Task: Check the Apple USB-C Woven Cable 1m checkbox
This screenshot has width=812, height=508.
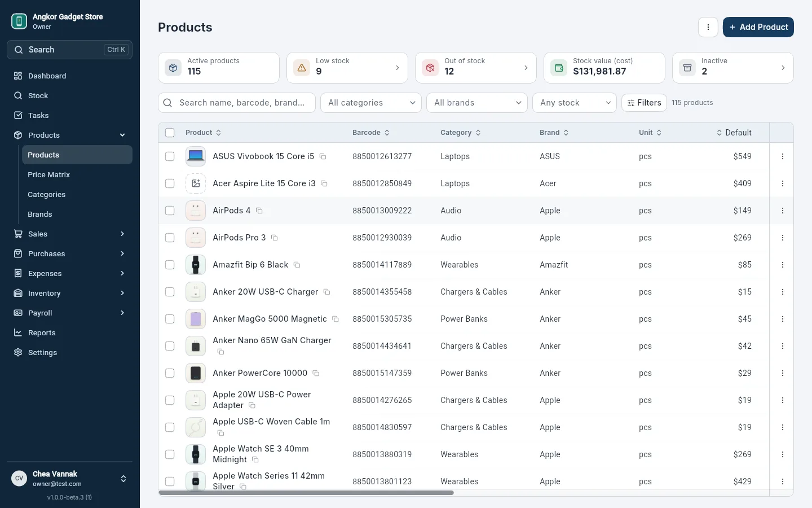Action: (x=170, y=427)
